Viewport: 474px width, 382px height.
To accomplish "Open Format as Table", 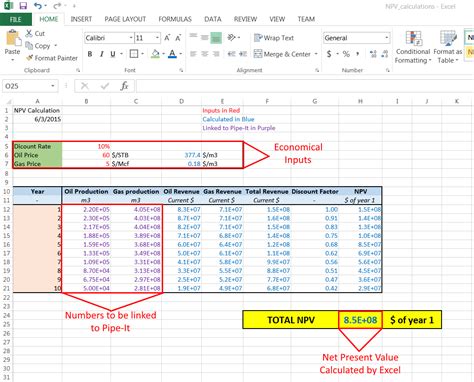I will point(448,47).
